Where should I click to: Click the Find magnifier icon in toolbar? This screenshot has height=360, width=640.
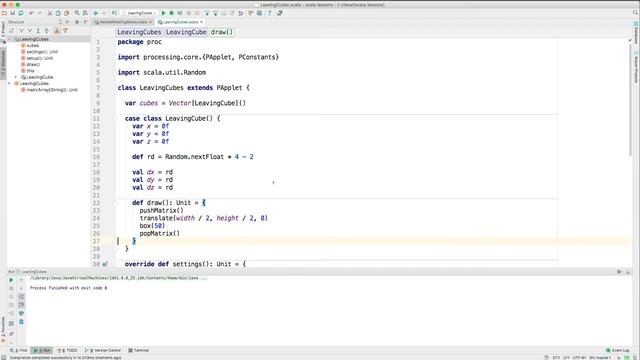point(77,13)
